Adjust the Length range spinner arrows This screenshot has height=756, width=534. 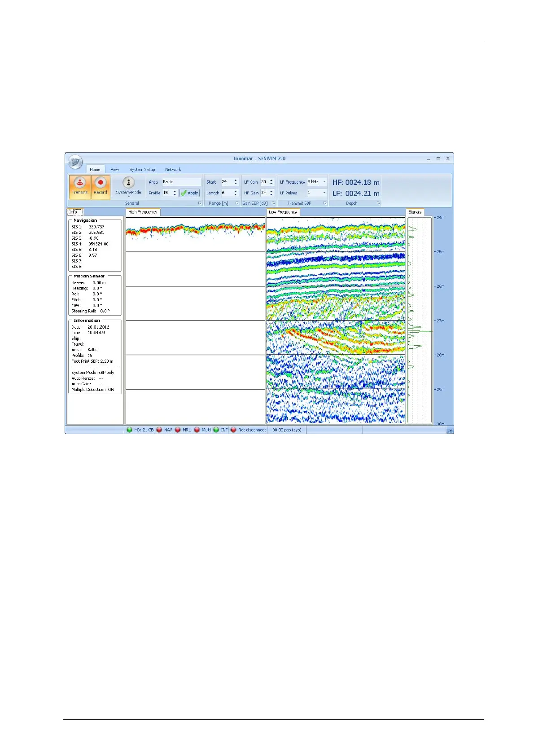click(x=236, y=193)
